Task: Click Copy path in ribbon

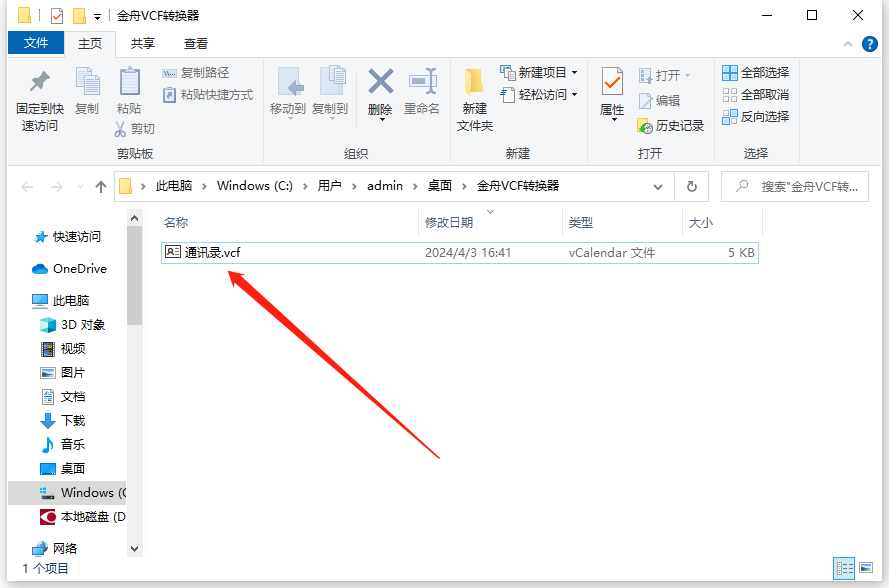Action: [x=196, y=73]
